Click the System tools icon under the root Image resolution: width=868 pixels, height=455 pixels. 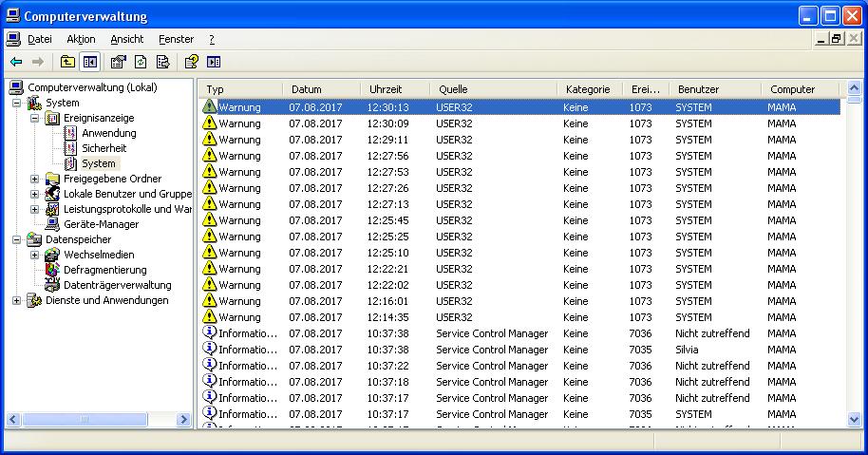point(34,103)
